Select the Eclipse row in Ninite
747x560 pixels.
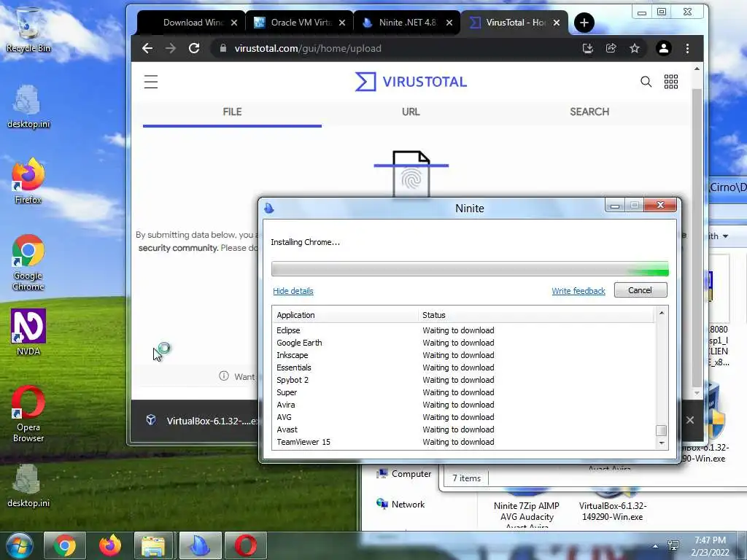tap(464, 330)
